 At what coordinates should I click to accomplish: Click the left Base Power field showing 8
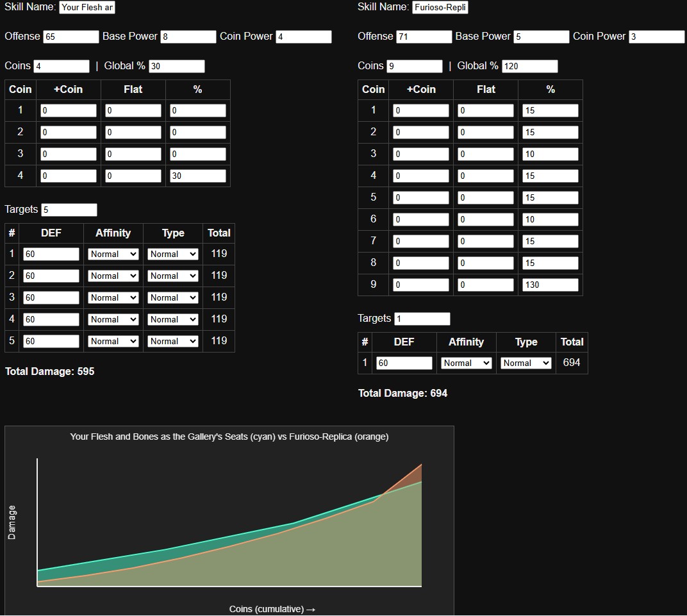click(188, 37)
